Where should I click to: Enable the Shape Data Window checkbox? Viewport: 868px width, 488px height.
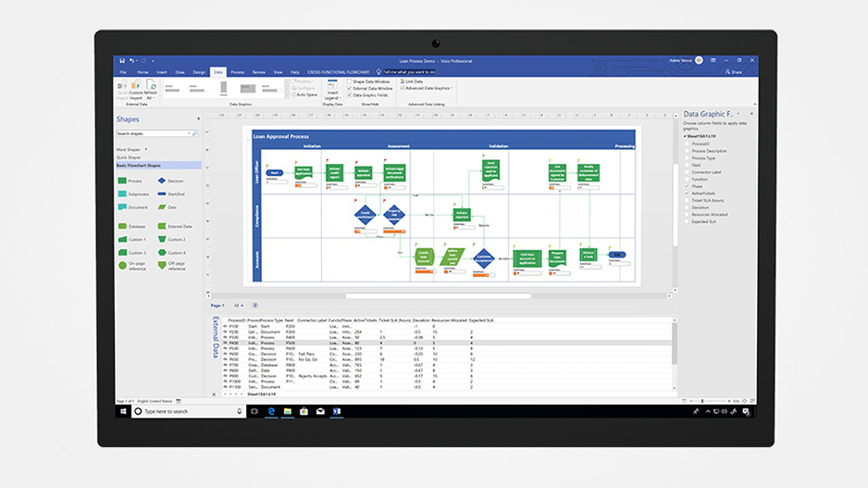coord(350,81)
